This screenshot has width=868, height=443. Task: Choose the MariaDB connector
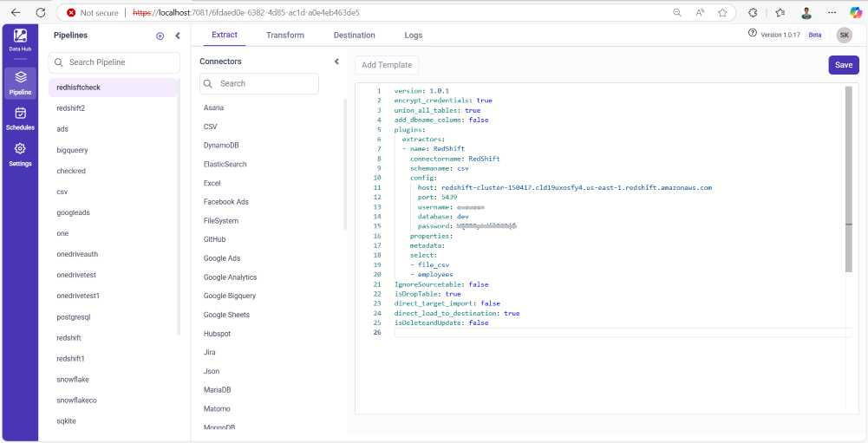point(217,390)
